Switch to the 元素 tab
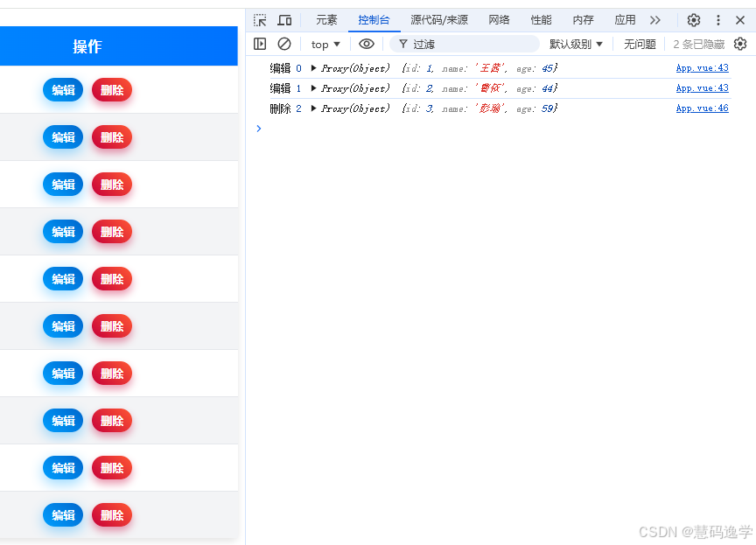 pos(326,20)
